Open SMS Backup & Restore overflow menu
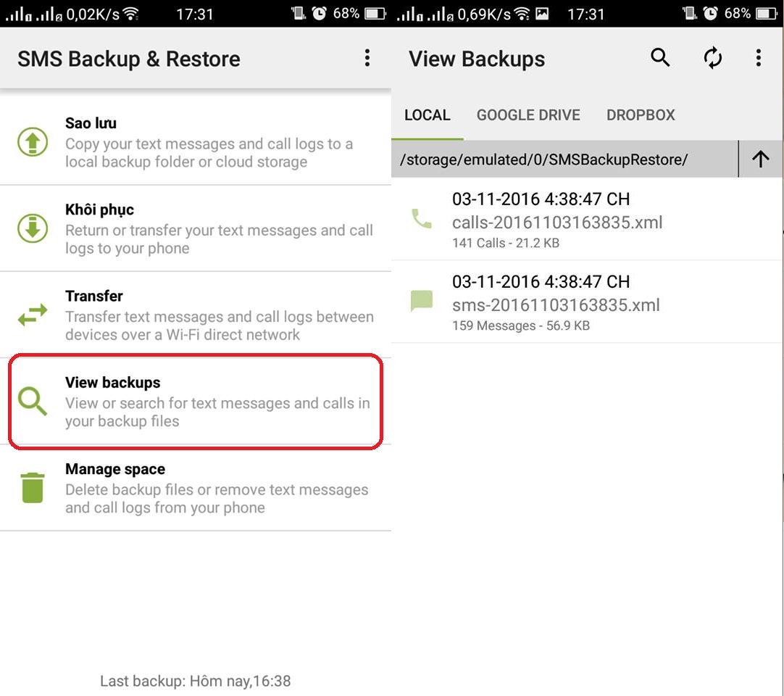Image resolution: width=784 pixels, height=696 pixels. (x=367, y=58)
